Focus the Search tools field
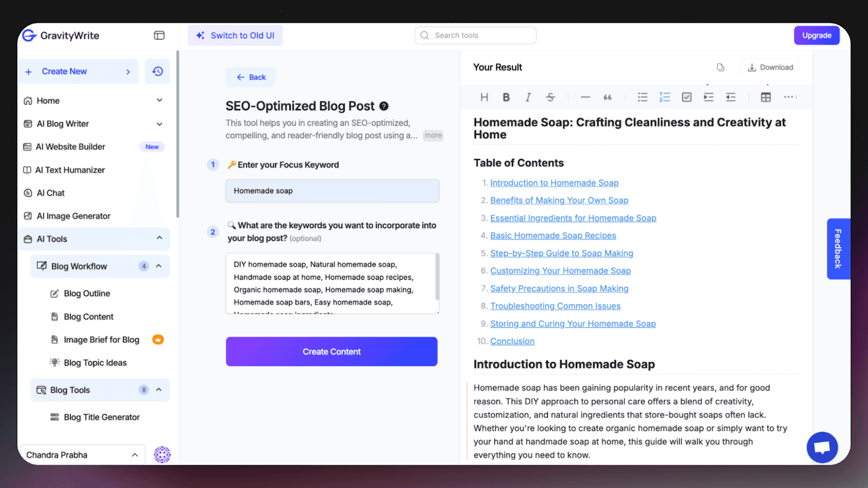This screenshot has height=488, width=868. 476,35
